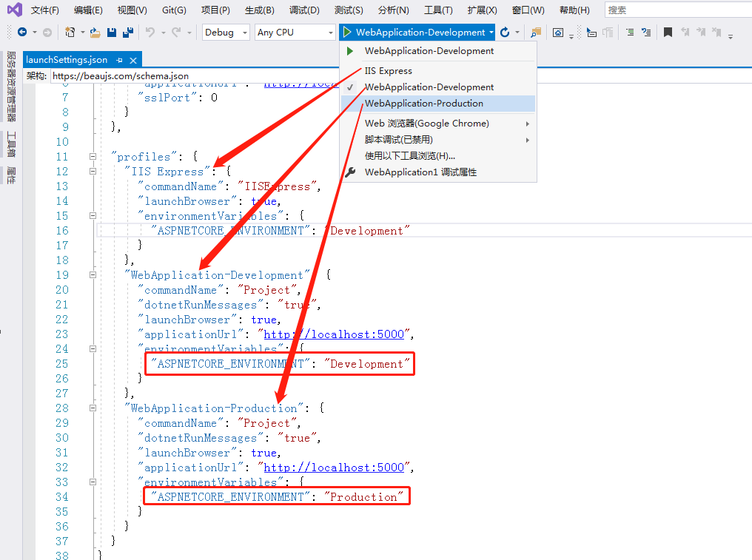Switch to the launchSettings.json tab
The height and width of the screenshot is (560, 752).
click(x=67, y=60)
